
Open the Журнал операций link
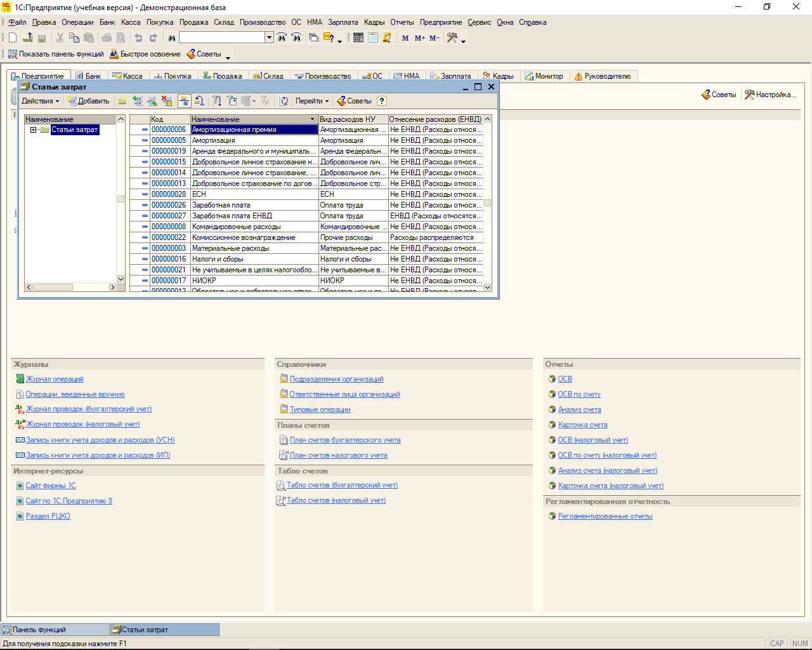55,379
